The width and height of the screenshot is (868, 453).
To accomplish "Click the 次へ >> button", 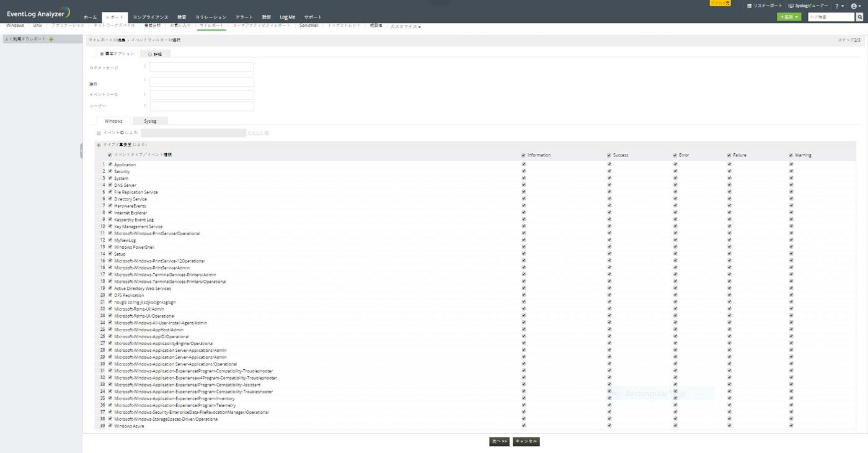I will pos(499,441).
